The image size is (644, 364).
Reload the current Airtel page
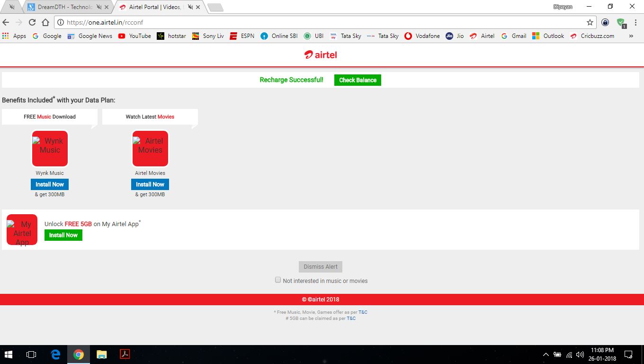click(x=32, y=22)
